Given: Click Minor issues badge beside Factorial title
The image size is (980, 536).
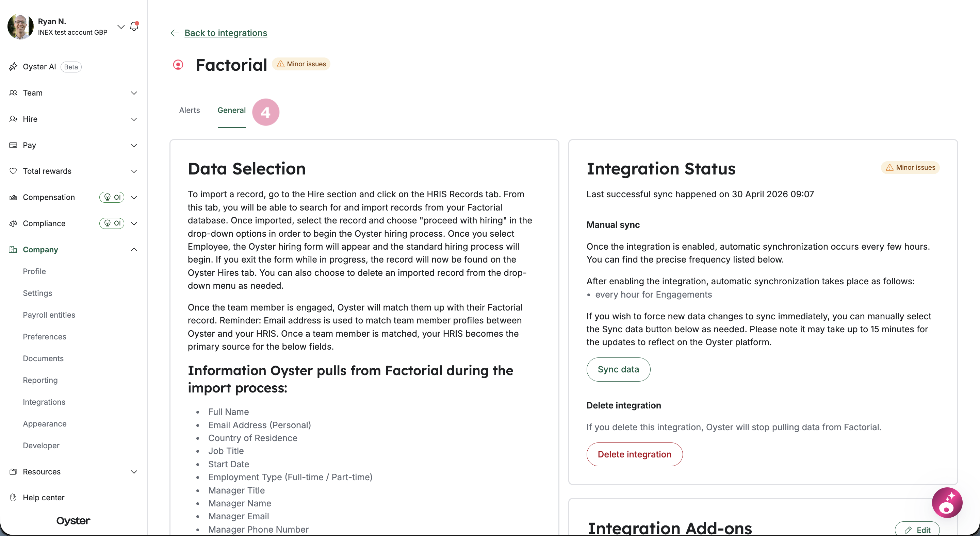Looking at the screenshot, I should click(x=301, y=64).
